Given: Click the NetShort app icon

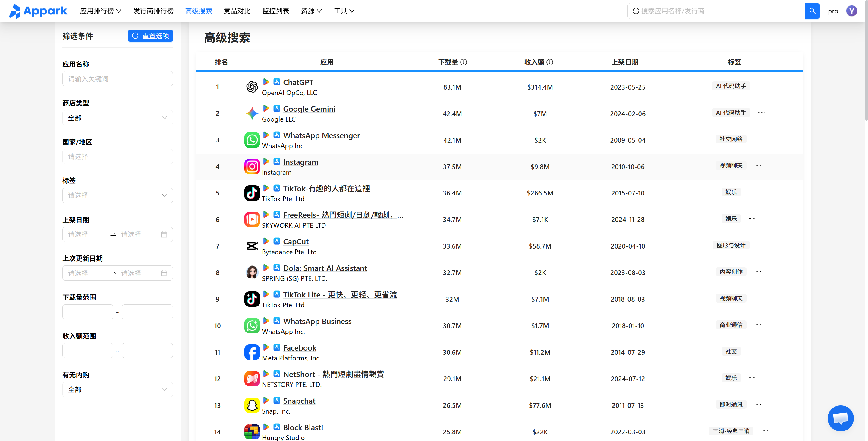Looking at the screenshot, I should 252,379.
